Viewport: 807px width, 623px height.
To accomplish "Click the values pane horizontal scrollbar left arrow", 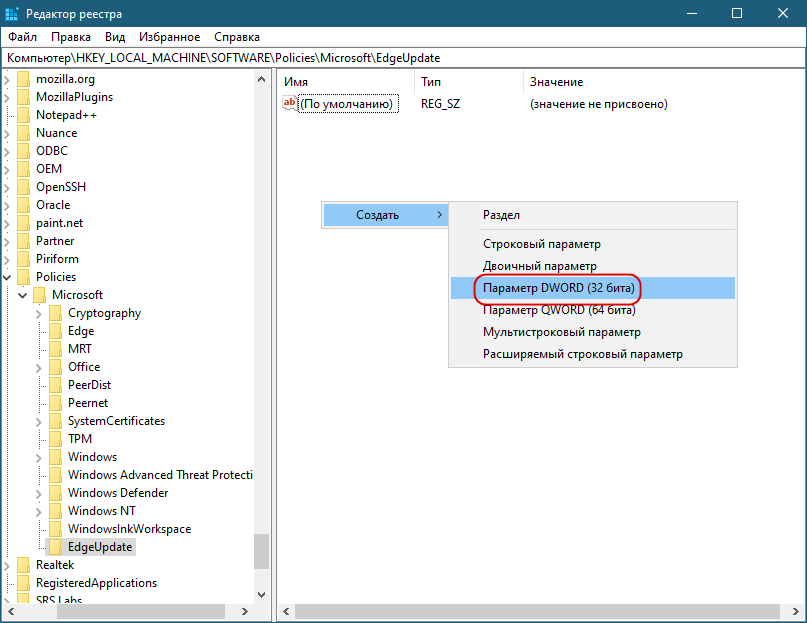I will click(286, 612).
